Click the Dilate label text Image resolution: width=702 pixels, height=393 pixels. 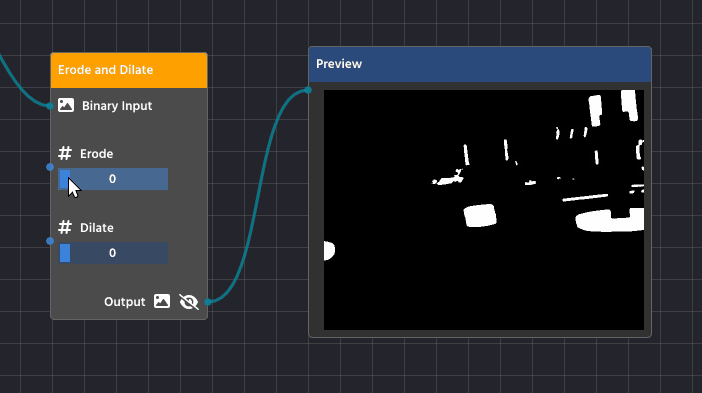coord(97,228)
